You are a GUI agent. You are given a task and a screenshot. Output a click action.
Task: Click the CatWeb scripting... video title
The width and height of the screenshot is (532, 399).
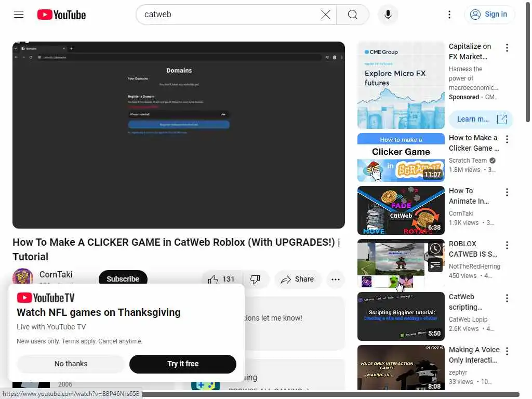click(x=465, y=302)
